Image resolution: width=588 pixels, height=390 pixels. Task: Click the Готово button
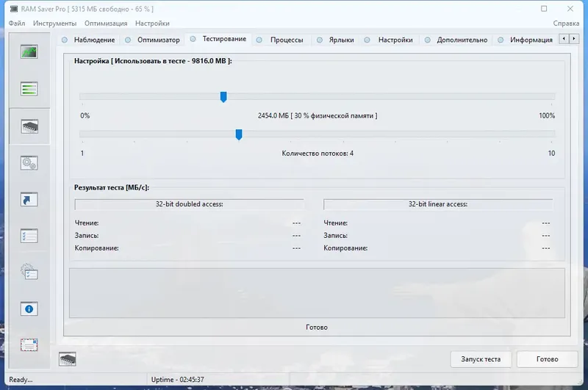[x=547, y=359]
